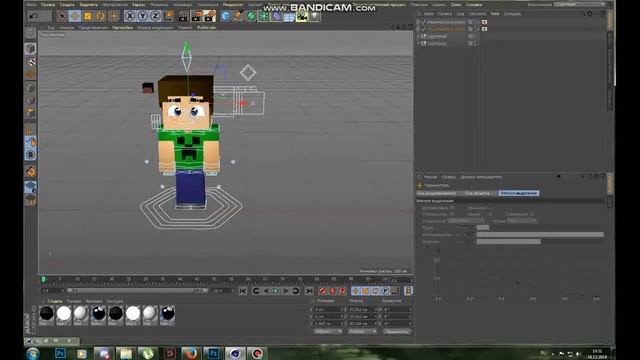Add a Cube primitive object
The image size is (640, 360).
tap(225, 16)
